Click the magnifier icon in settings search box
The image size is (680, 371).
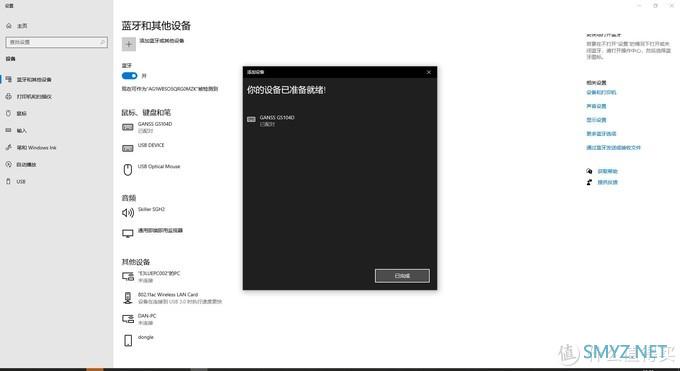pyautogui.click(x=102, y=42)
